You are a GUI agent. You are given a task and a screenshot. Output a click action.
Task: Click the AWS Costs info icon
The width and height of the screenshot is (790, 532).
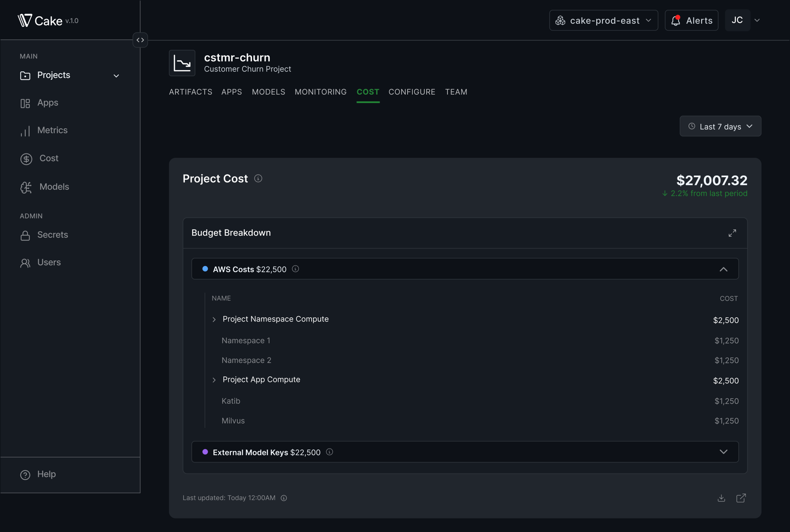pos(295,269)
